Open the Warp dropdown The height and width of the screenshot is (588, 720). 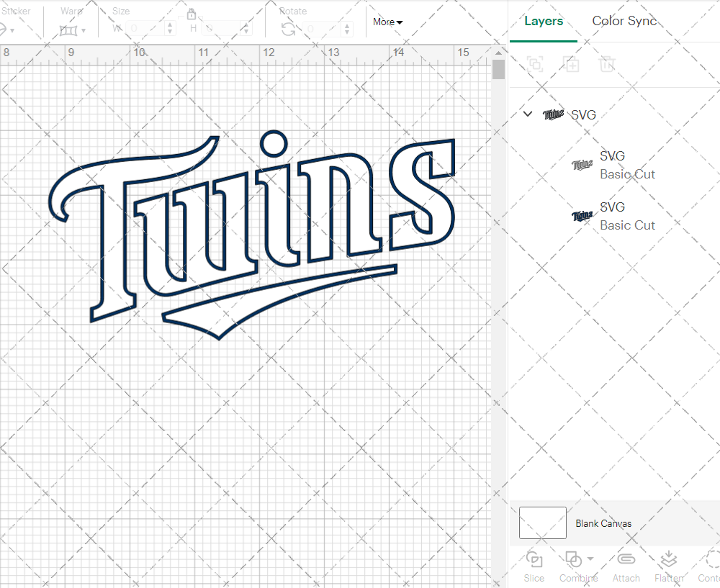pyautogui.click(x=73, y=30)
